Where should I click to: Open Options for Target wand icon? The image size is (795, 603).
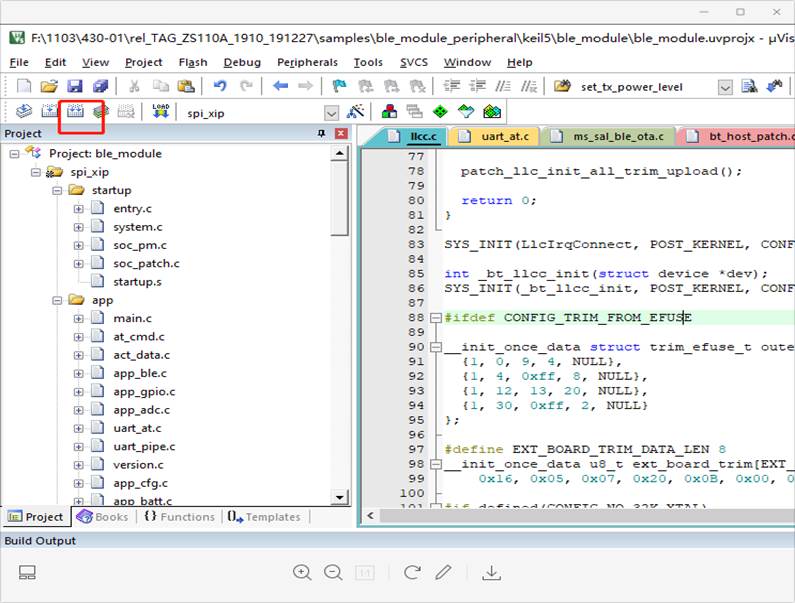[355, 111]
